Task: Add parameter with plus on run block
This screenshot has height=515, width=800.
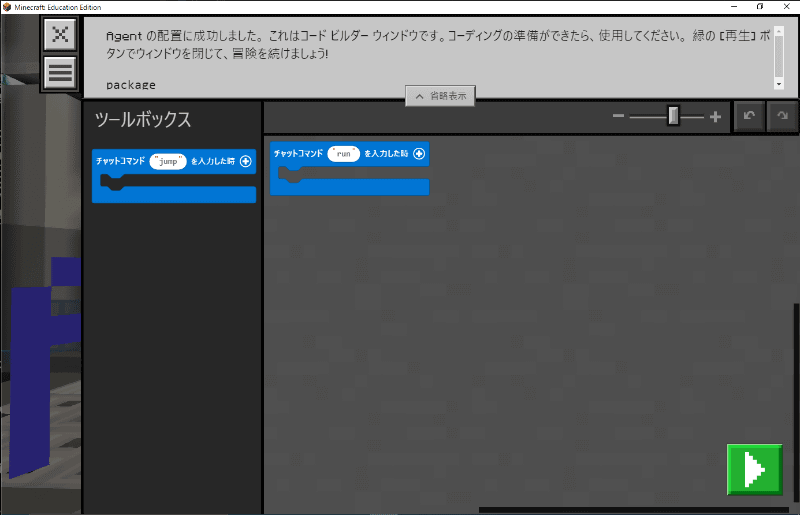Action: tap(419, 154)
